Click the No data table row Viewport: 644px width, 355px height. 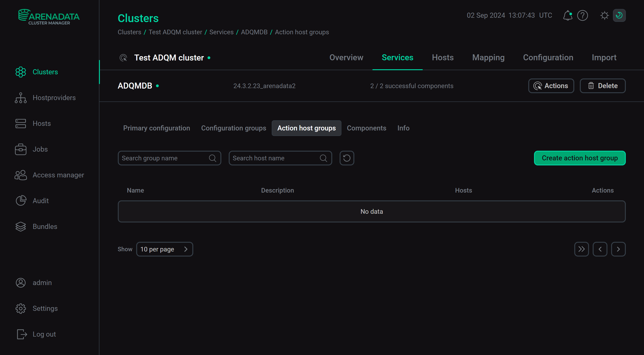[372, 211]
